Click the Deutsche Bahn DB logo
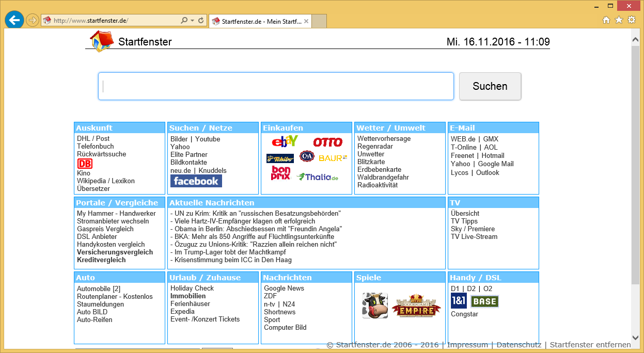644x353 pixels. pyautogui.click(x=85, y=164)
